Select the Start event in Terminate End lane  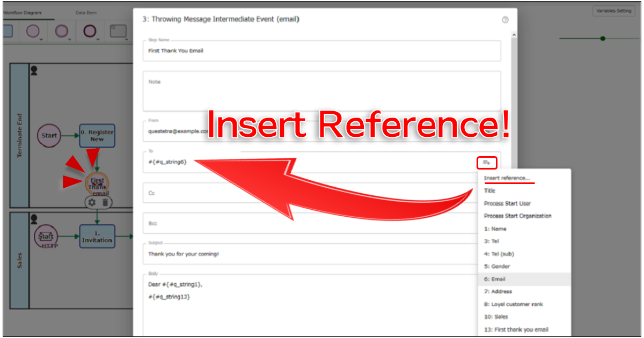coord(49,136)
